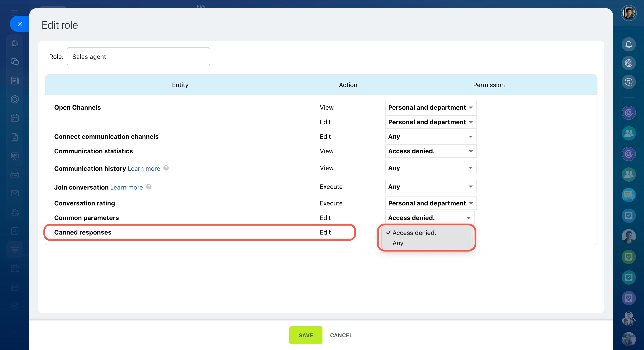644x350 pixels.
Task: Expand Communication statistics permission dropdown
Action: [x=431, y=151]
